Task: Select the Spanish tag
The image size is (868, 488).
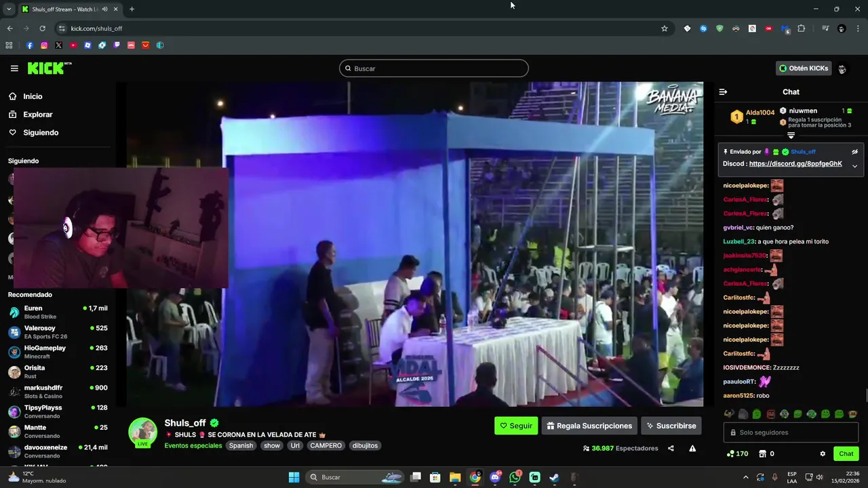Action: tap(241, 446)
